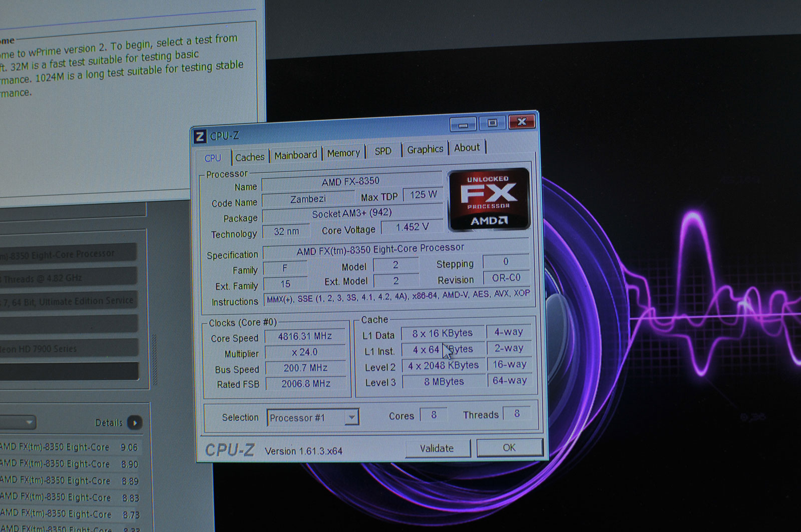
Task: Click the AMD FX Unlocked processor badge
Action: (x=489, y=199)
